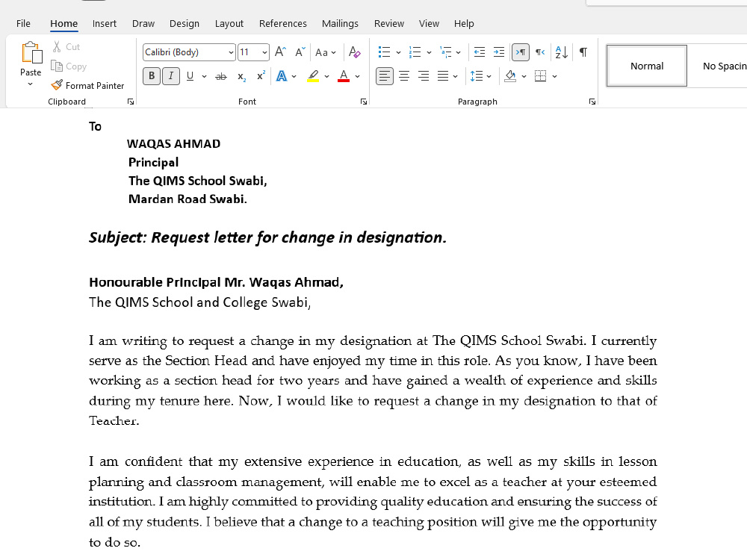The image size is (747, 560).
Task: Open the Mailings tab
Action: pos(340,23)
